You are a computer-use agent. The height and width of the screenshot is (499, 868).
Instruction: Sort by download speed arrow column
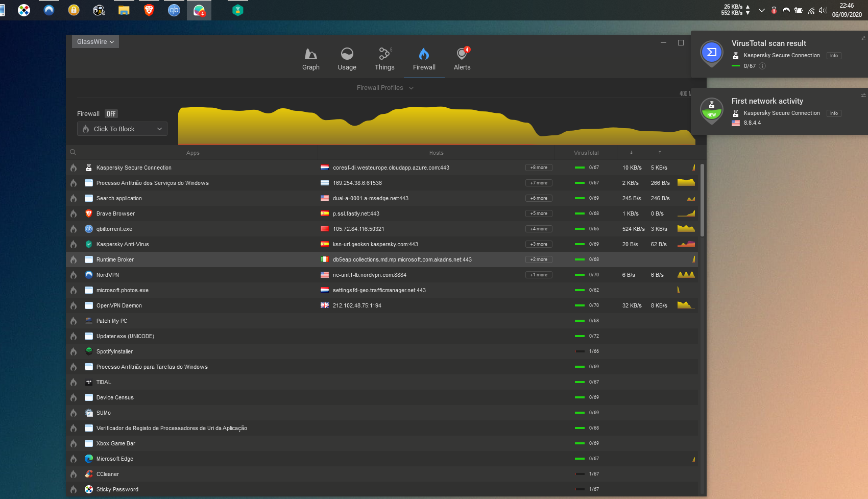(631, 153)
